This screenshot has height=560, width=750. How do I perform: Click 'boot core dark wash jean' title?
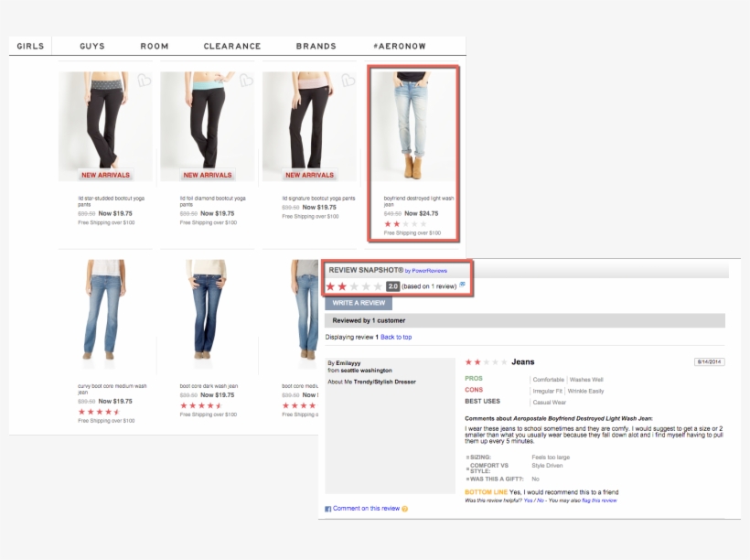[209, 386]
